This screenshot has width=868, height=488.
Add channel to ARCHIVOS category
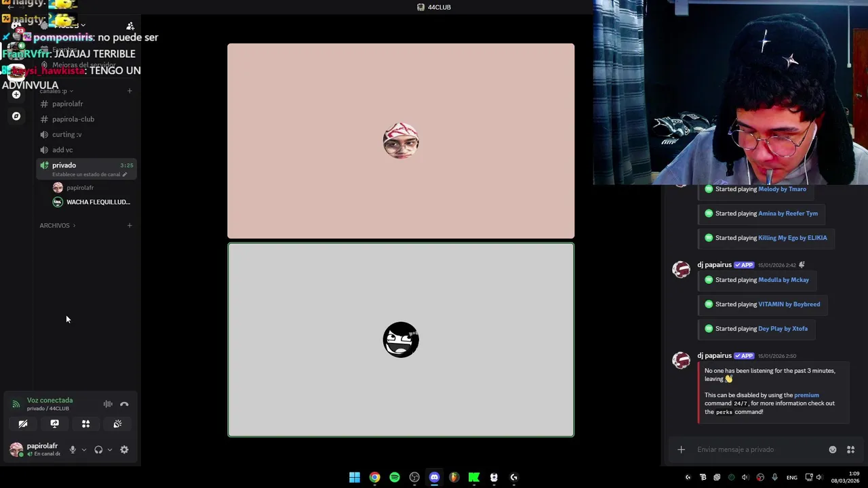[x=130, y=226]
